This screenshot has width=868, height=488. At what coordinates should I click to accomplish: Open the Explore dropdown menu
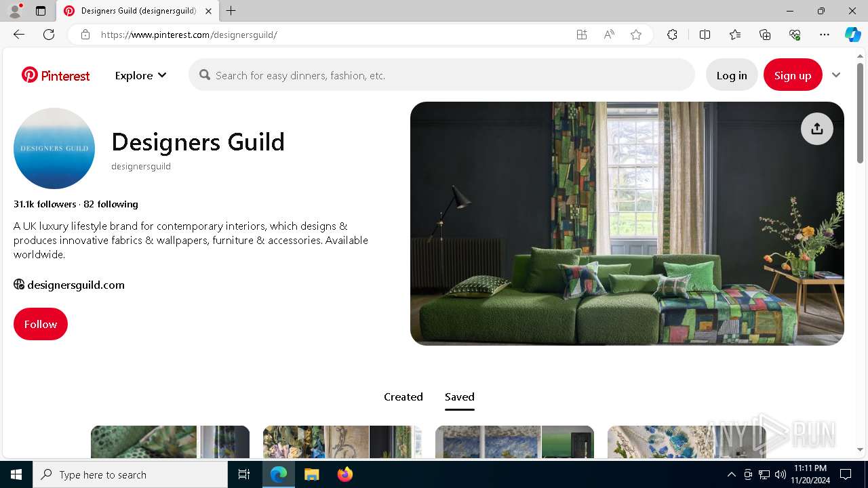point(140,75)
